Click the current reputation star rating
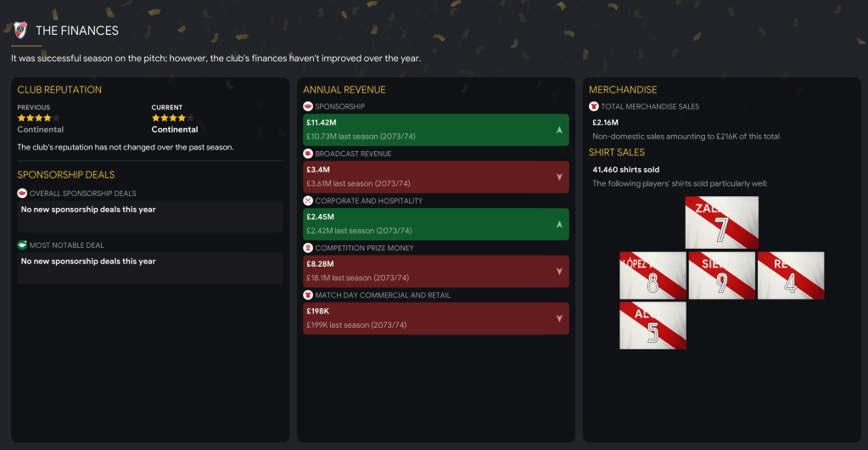The width and height of the screenshot is (868, 450). point(173,118)
